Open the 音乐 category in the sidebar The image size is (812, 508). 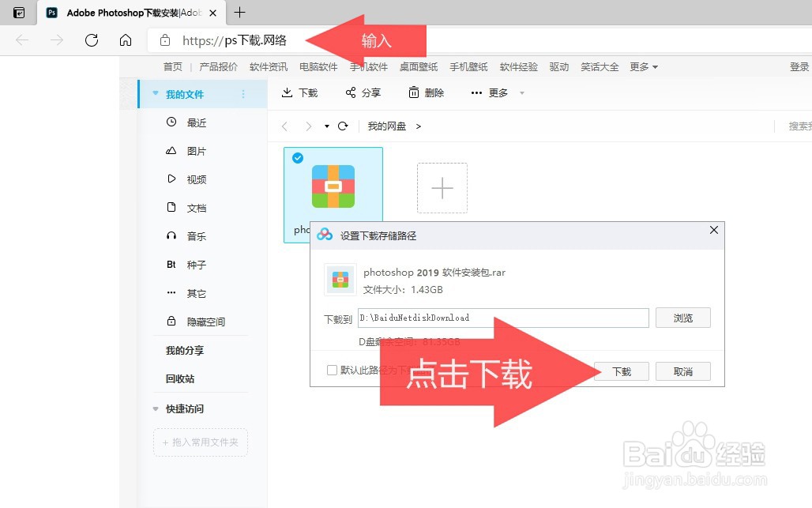click(194, 235)
